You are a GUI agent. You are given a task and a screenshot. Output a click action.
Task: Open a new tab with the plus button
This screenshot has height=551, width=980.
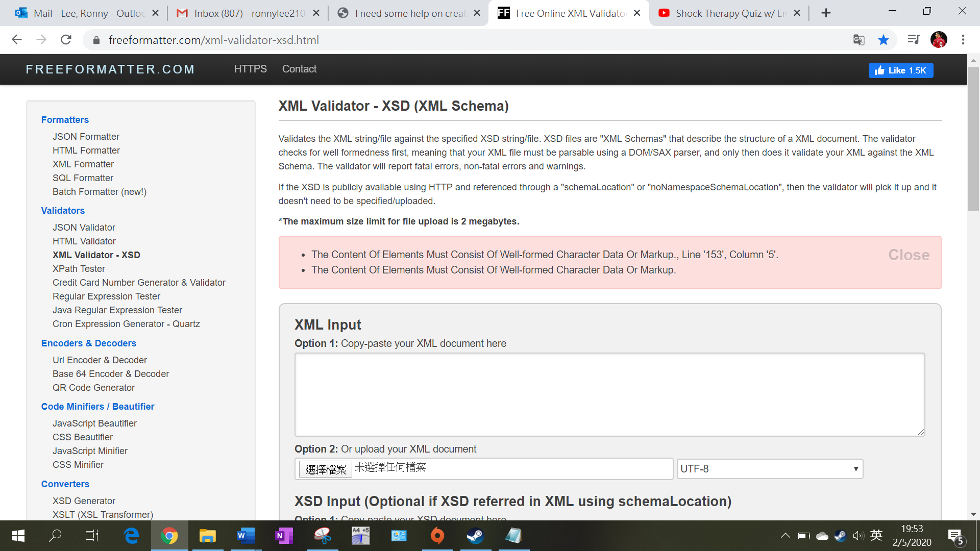click(826, 13)
